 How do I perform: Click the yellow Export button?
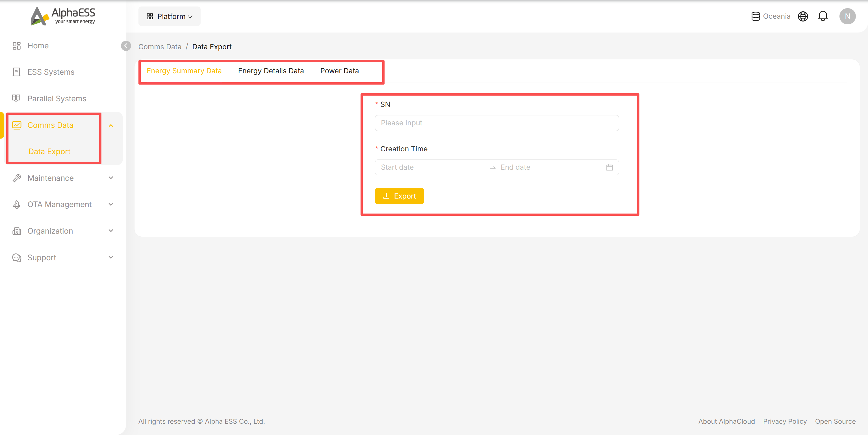[x=399, y=196]
